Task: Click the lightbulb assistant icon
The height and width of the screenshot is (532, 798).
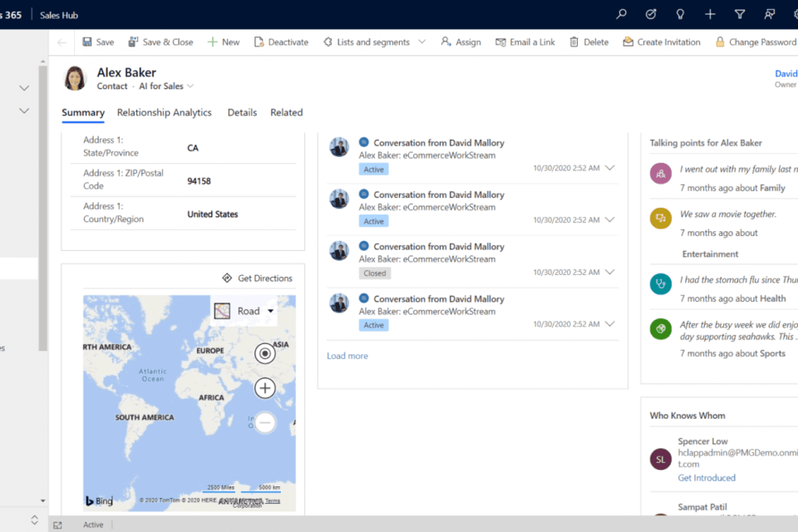Action: (680, 14)
